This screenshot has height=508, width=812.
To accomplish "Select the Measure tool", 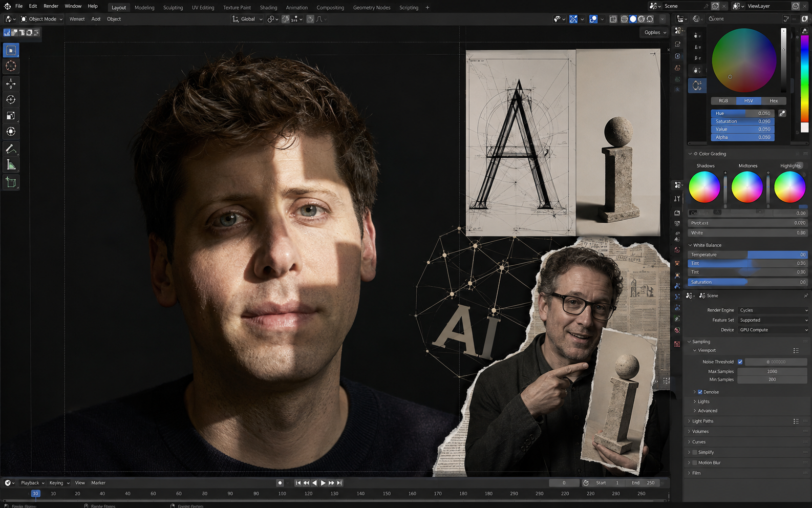I will tap(11, 165).
